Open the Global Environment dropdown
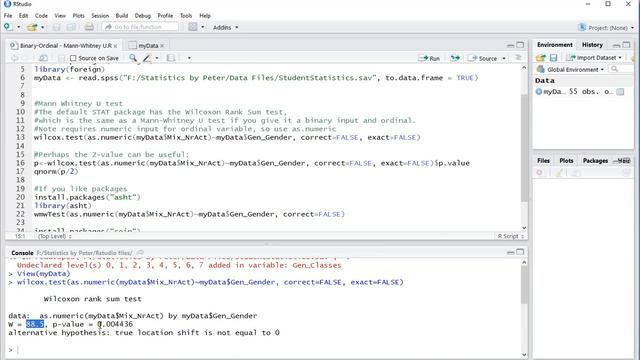 click(x=570, y=69)
